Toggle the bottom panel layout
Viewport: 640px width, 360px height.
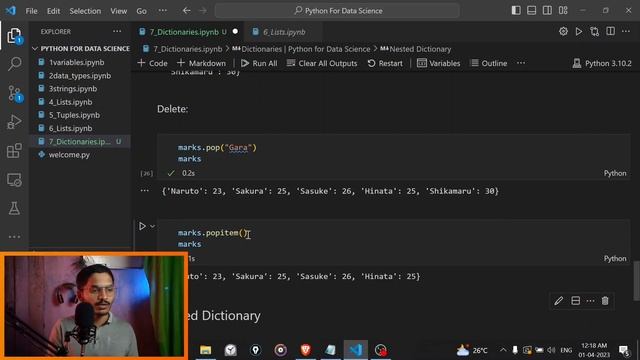coord(531,11)
